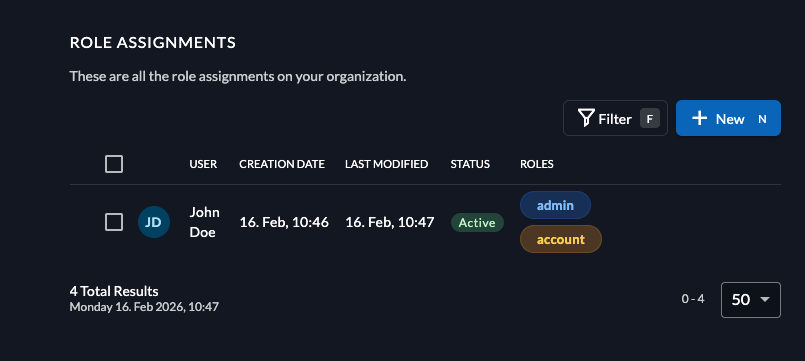
Task: Click the green Active status badge
Action: 477,222
